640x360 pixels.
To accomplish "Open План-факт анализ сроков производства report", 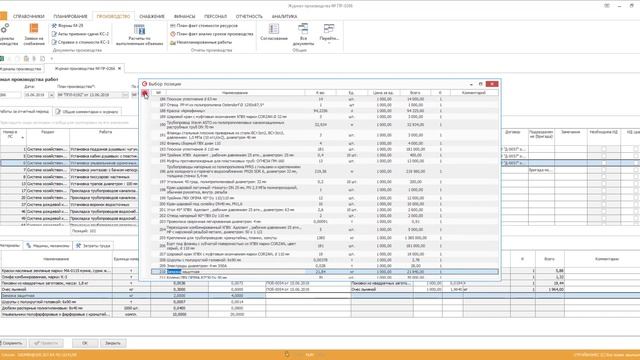I will (x=211, y=34).
